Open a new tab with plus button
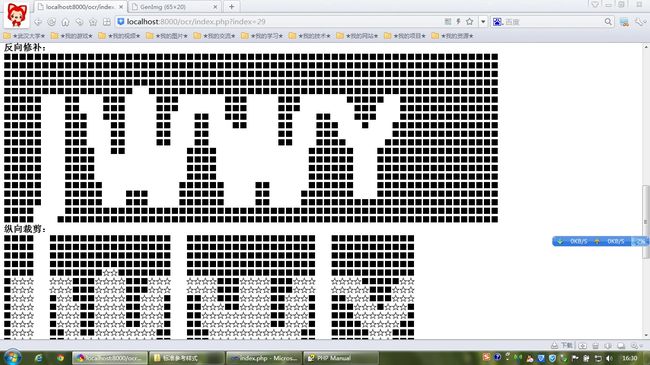This screenshot has width=650, height=365. pyautogui.click(x=232, y=7)
